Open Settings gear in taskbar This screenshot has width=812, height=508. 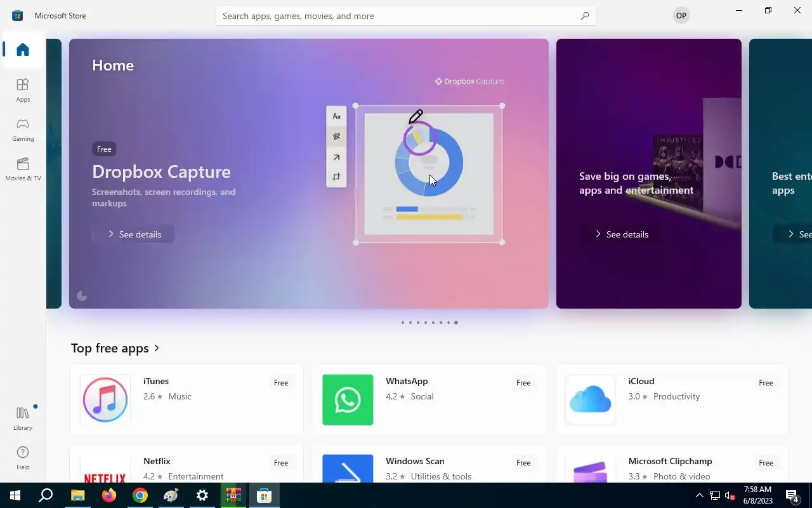click(202, 495)
